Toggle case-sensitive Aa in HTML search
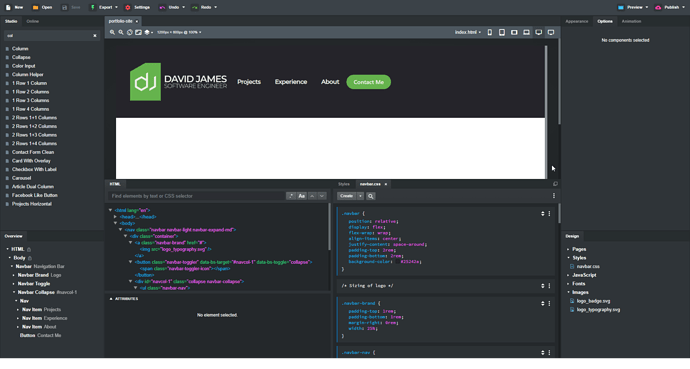The width and height of the screenshot is (690, 369). click(x=301, y=196)
